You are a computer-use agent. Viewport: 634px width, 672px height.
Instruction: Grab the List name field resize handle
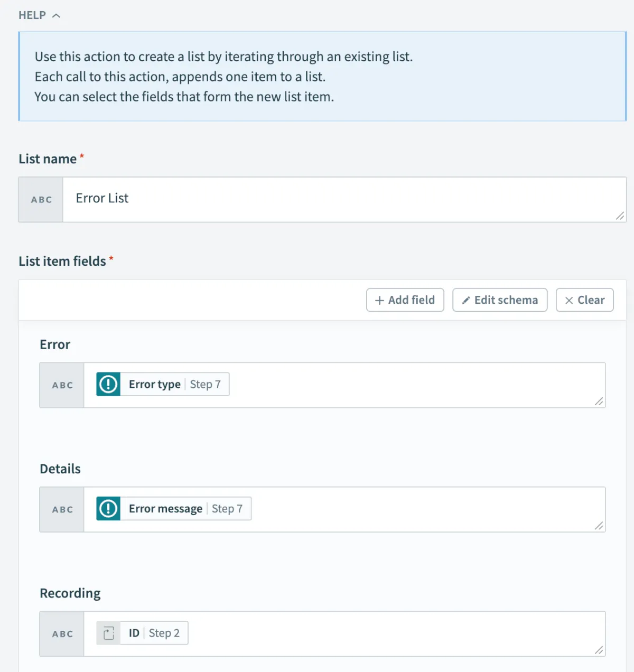(620, 216)
